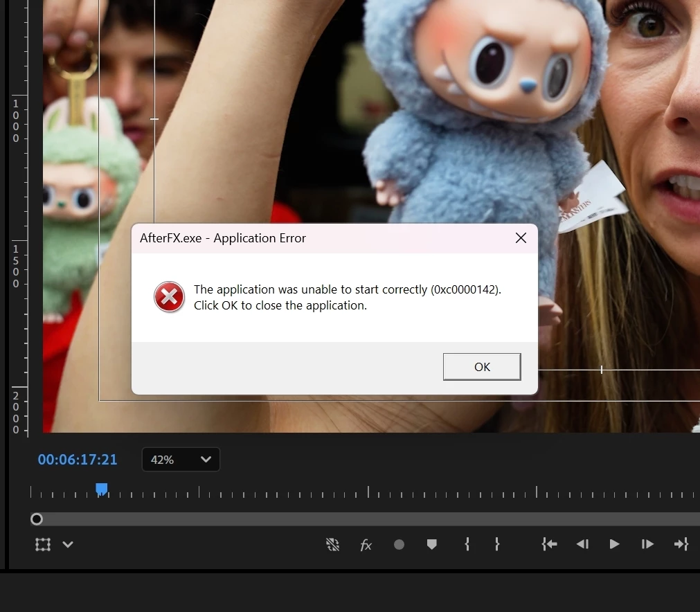The image size is (700, 612).
Task: Click the 00:06:17:21 timecode field
Action: (x=78, y=459)
